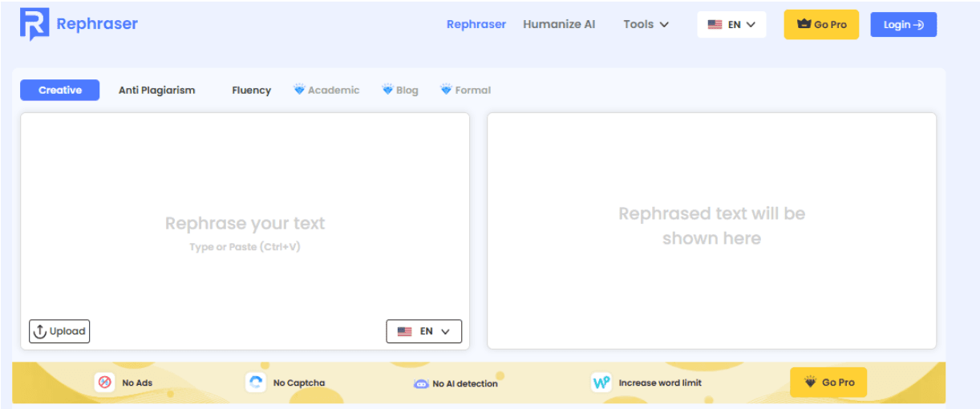
Task: Click the Increase word limit icon
Action: point(601,383)
